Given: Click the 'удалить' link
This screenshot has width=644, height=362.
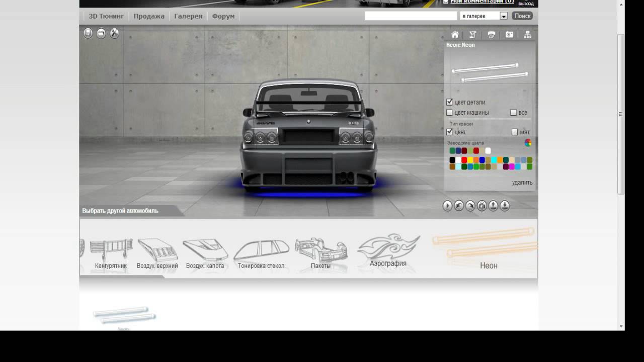Looking at the screenshot, I should [522, 183].
